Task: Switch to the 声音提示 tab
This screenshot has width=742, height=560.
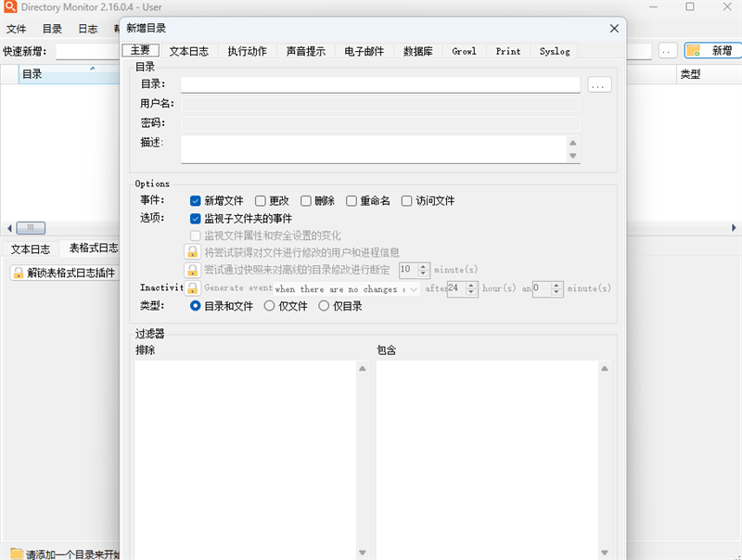Action: (306, 51)
